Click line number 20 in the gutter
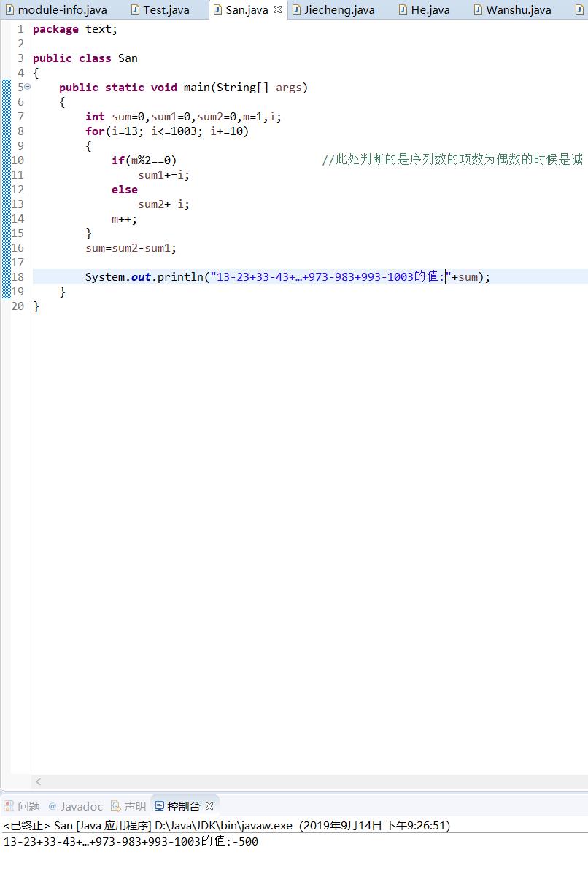 (18, 306)
